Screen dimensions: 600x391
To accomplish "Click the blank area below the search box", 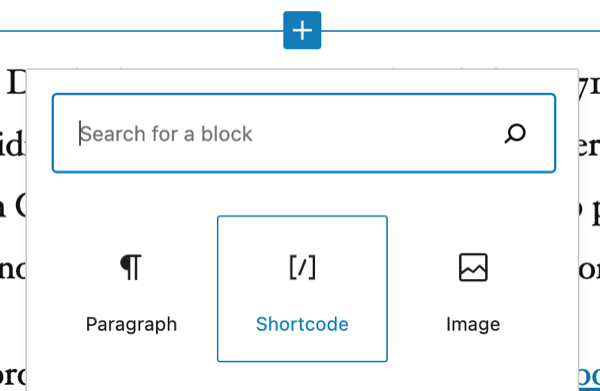I will [304, 194].
